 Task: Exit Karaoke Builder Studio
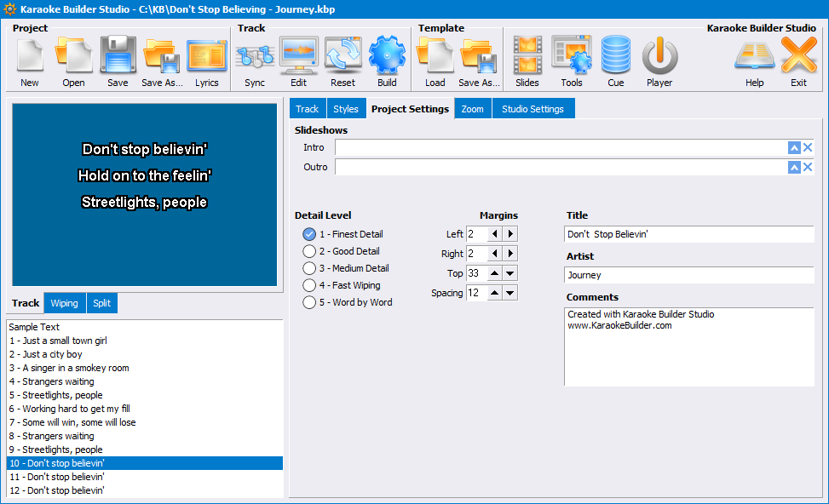799,61
